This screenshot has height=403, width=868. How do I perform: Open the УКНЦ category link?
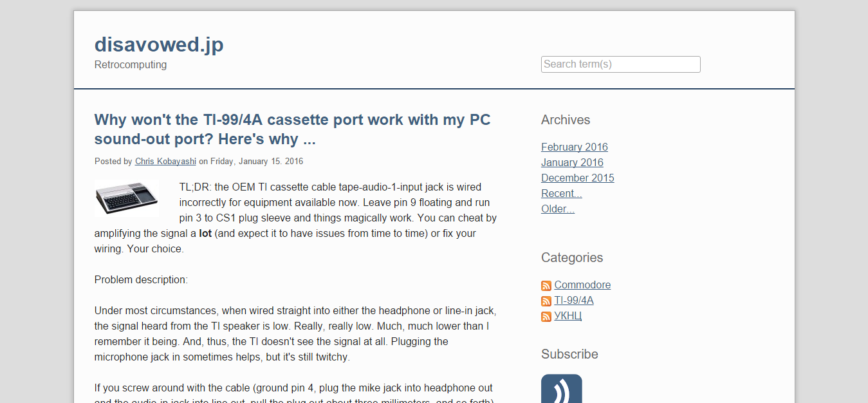pyautogui.click(x=568, y=315)
